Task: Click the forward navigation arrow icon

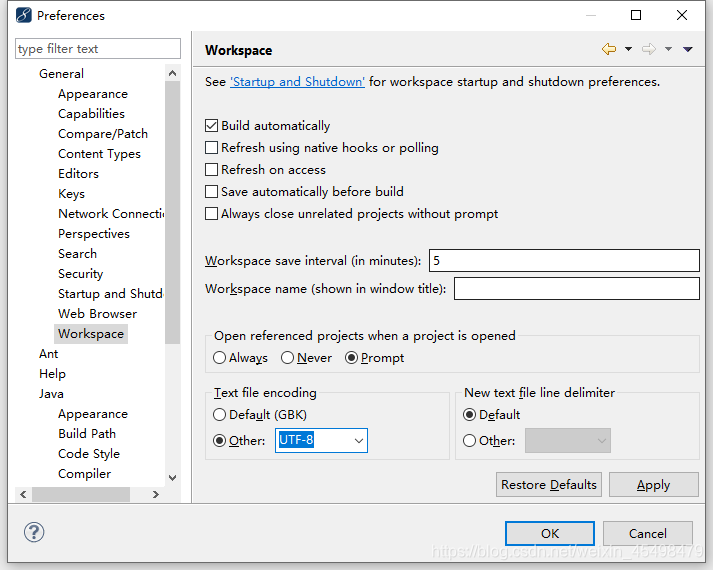Action: coord(649,49)
